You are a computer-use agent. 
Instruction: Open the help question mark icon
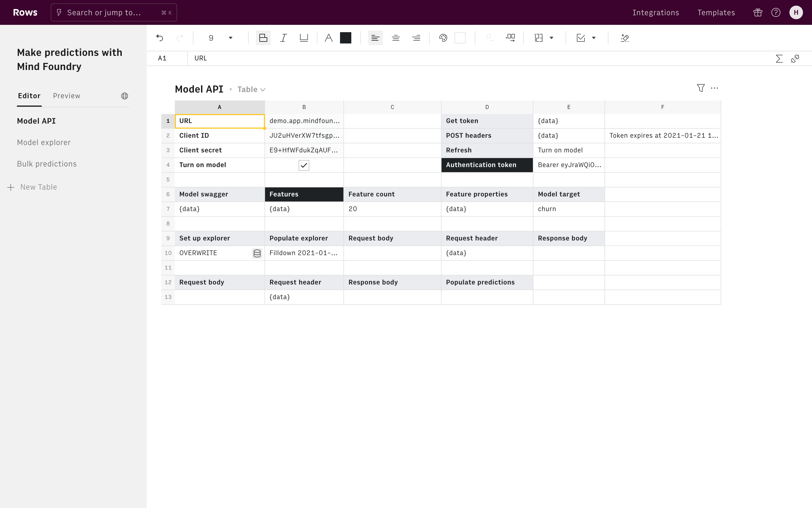776,12
